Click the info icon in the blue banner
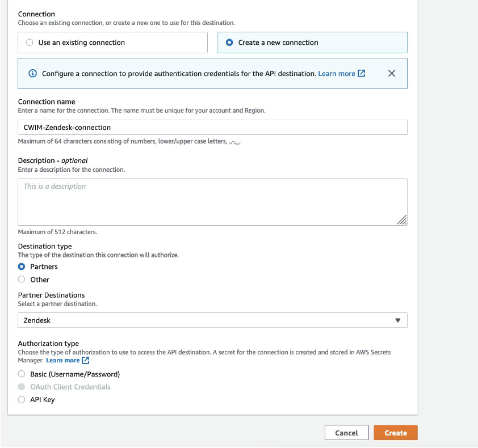Screen dimensions: 478x448 [x=32, y=73]
